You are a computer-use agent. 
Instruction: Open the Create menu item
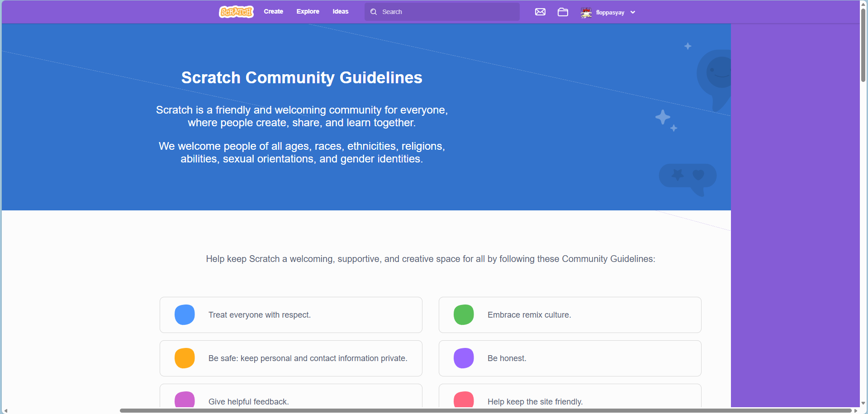(x=274, y=11)
